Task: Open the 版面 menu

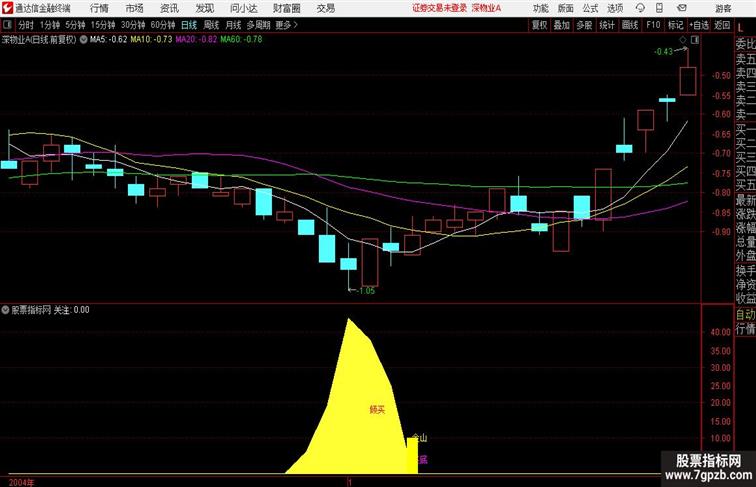Action: pos(566,8)
